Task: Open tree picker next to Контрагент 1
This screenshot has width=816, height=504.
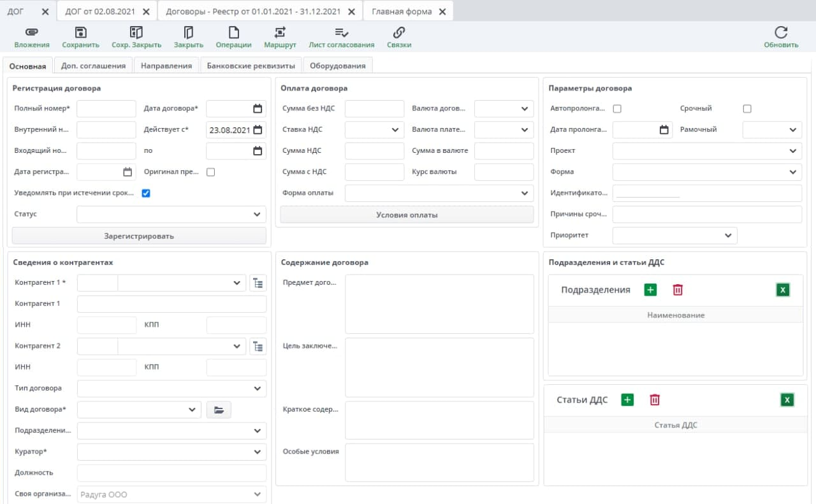Action: [x=258, y=283]
